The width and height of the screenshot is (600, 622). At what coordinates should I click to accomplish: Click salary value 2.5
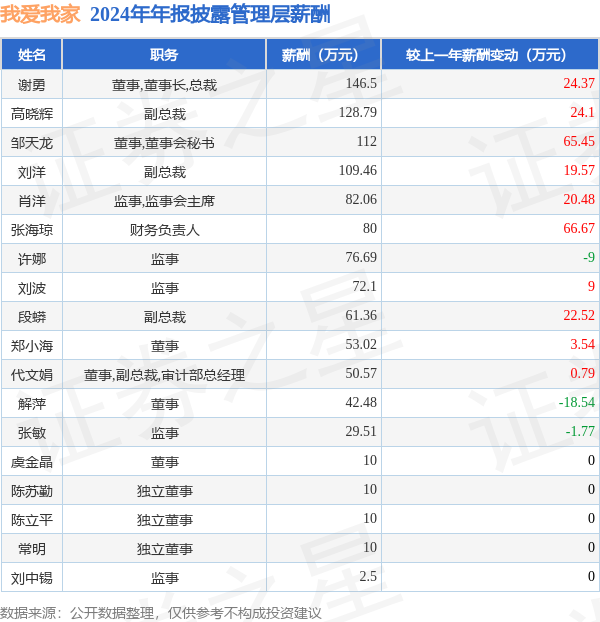pyautogui.click(x=368, y=576)
